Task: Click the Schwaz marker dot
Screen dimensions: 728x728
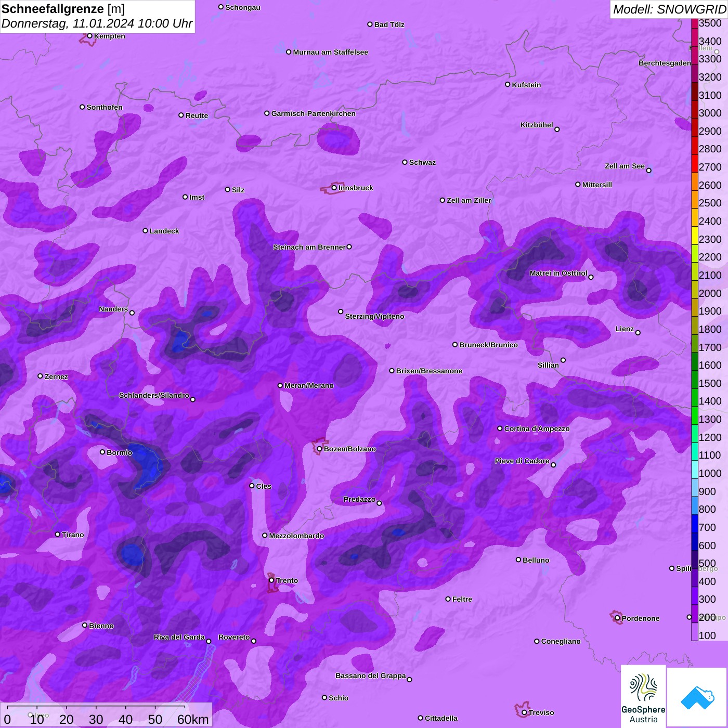Action: click(405, 162)
